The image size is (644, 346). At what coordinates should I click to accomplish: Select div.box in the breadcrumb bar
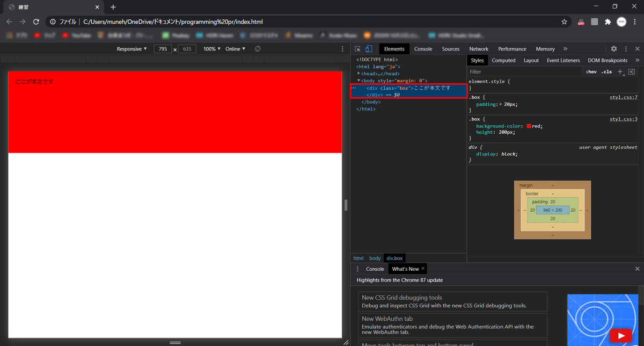point(394,258)
